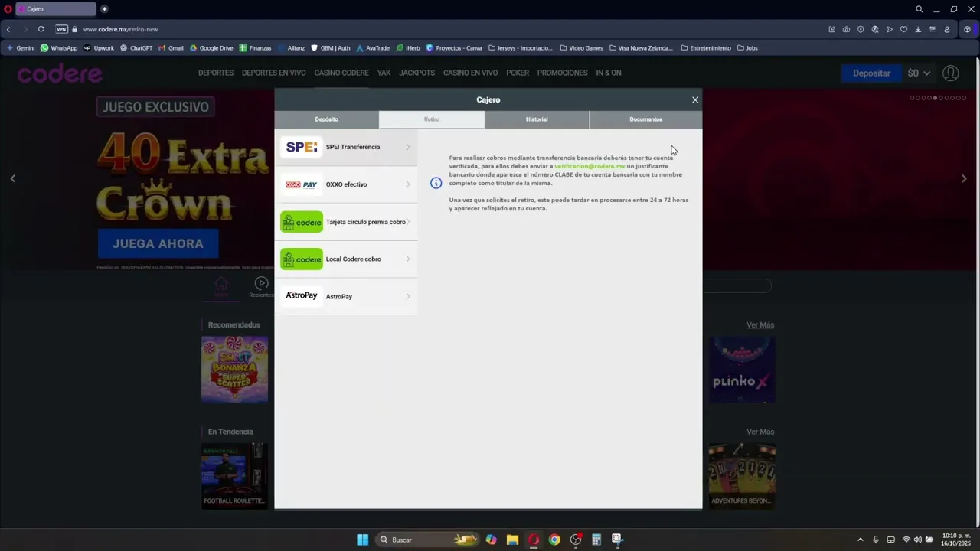
Task: Open the Opera menu icon
Action: (8, 9)
